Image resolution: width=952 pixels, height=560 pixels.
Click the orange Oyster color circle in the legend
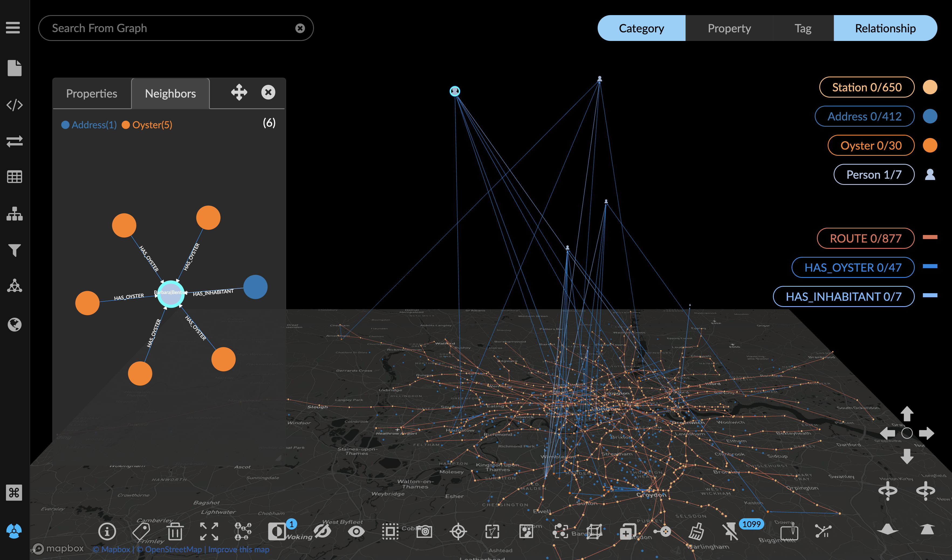(930, 145)
